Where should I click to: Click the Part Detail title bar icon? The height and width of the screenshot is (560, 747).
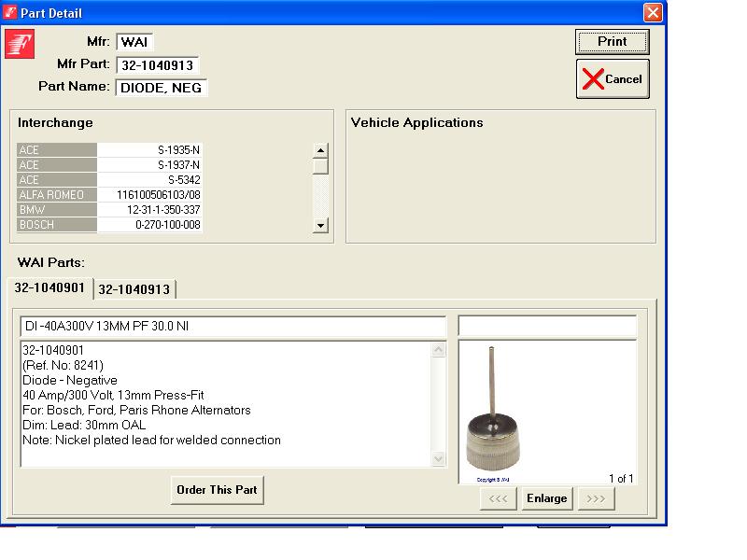(10, 12)
